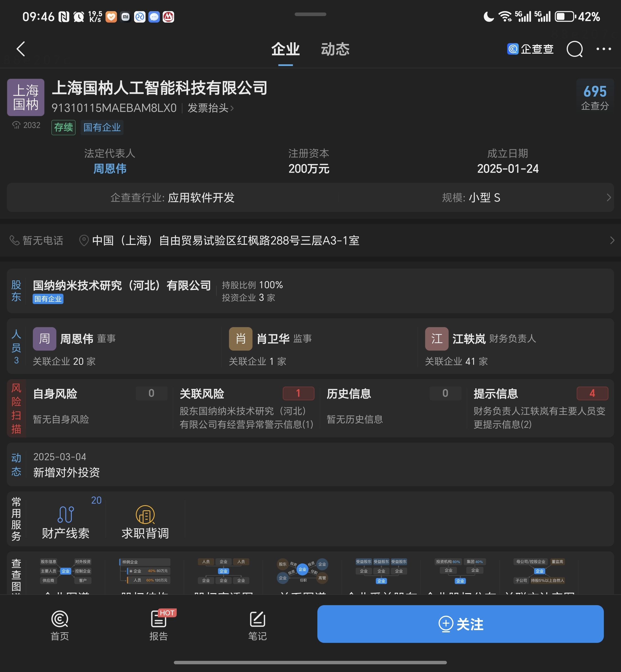This screenshot has height=672, width=621.
Task: Open the 提示信息 card with count 4
Action: click(x=541, y=408)
